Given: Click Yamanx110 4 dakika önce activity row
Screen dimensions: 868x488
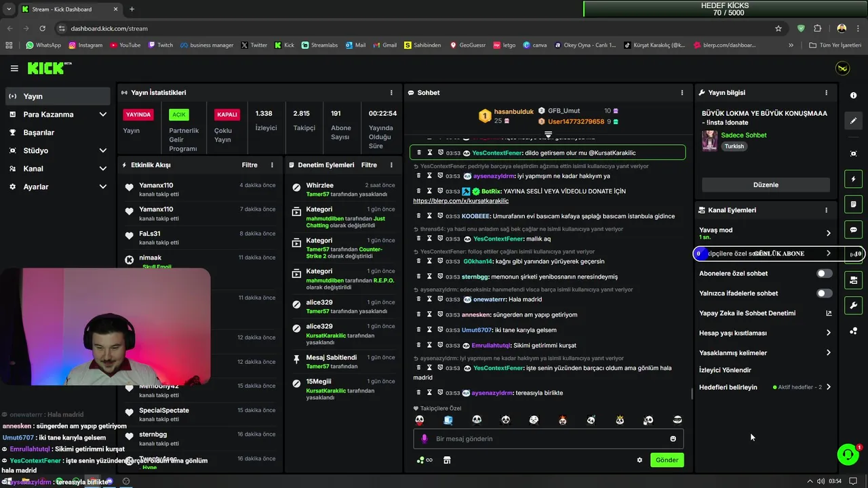Looking at the screenshot, I should point(199,189).
